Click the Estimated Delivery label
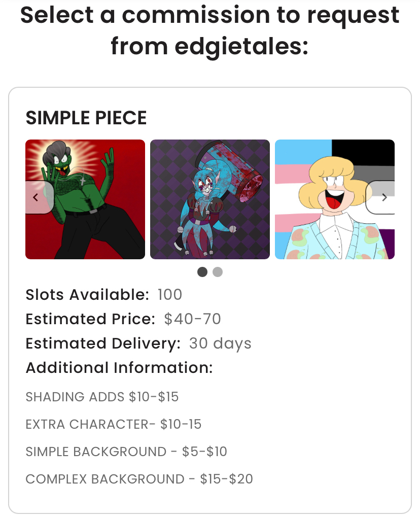 tap(103, 343)
